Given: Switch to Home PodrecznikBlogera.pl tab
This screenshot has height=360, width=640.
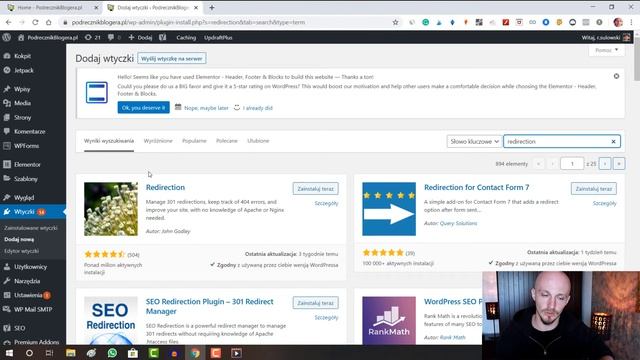Looking at the screenshot, I should coord(52,7).
